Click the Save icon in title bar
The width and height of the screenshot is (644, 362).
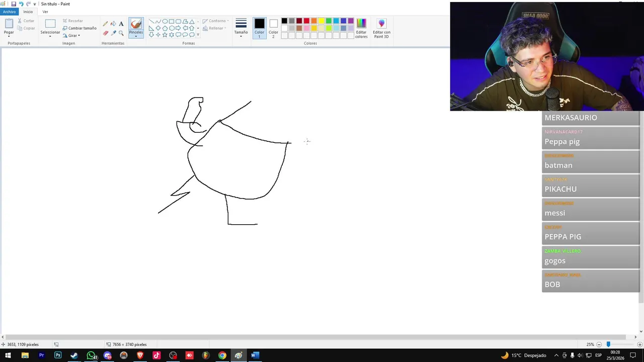pyautogui.click(x=14, y=4)
